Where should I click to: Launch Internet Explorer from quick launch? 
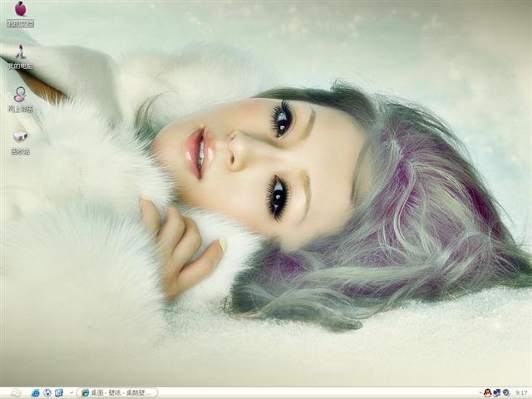click(35, 393)
